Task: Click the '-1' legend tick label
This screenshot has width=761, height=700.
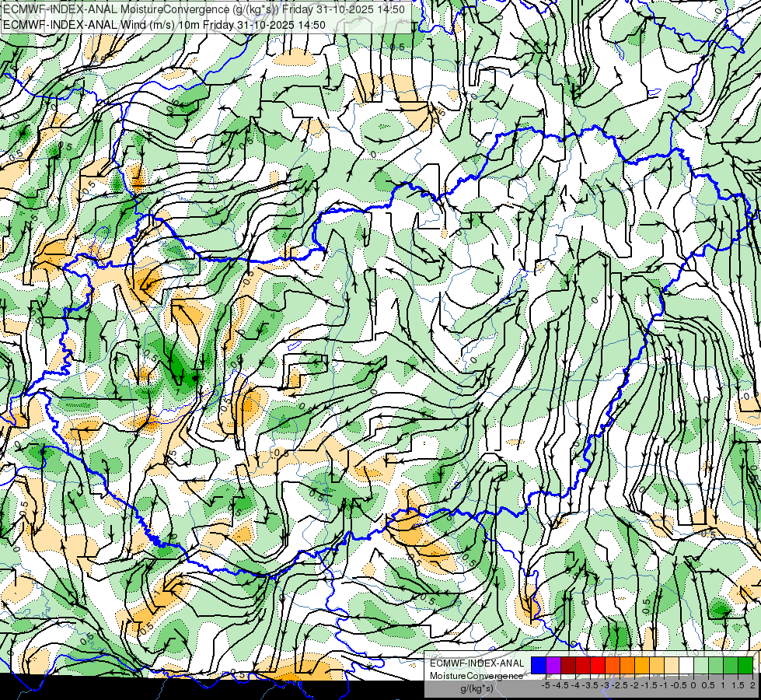Action: (x=664, y=685)
